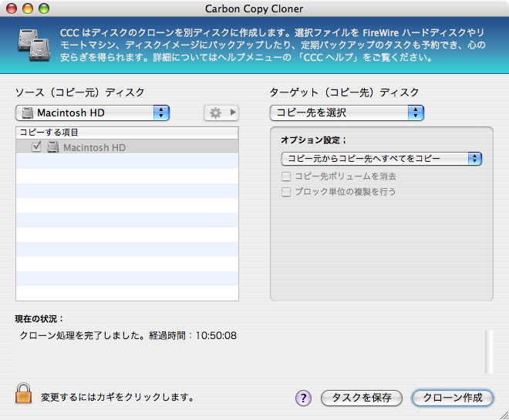Open the Macintosh HD source disk dropdown
The width and height of the screenshot is (509, 420).
coord(93,113)
